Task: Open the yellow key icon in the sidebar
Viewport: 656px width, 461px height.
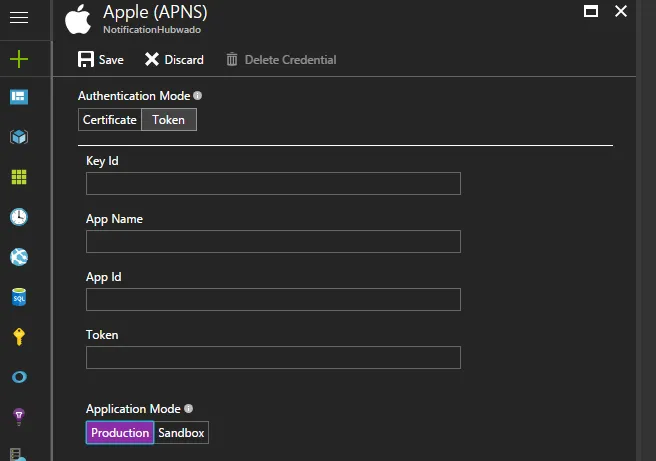Action: point(19,337)
